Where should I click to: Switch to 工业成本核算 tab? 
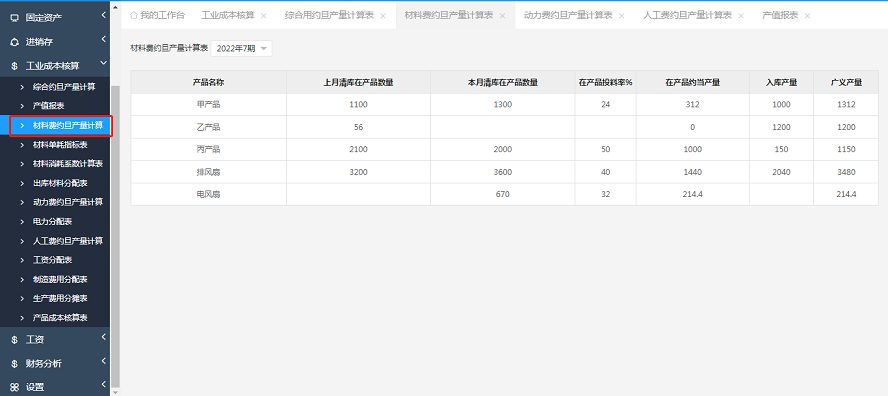[228, 15]
